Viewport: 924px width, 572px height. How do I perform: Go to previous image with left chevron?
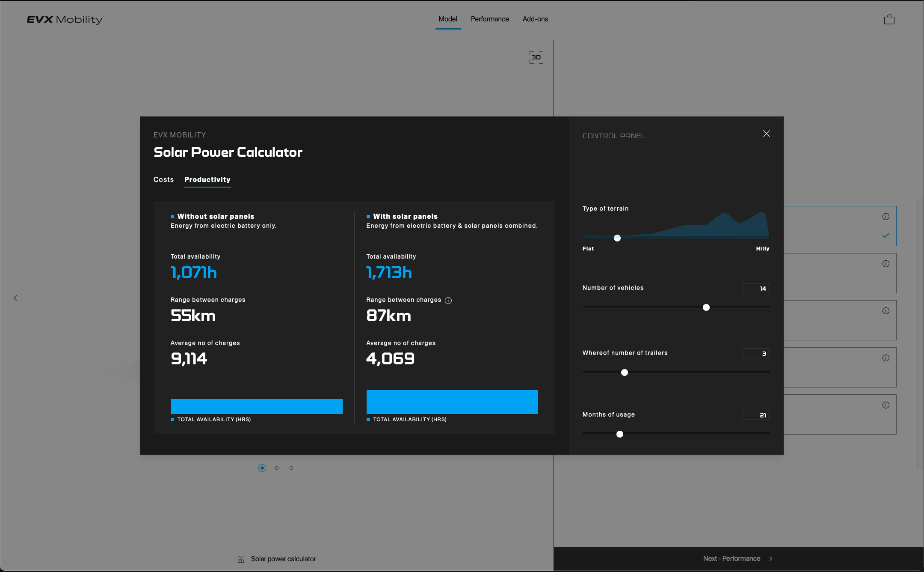pos(15,298)
